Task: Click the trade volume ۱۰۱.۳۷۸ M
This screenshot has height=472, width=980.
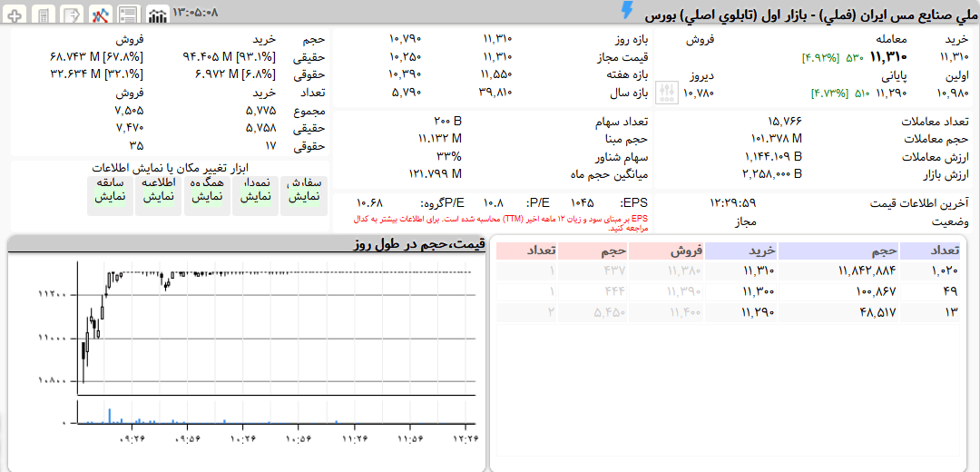Action: (x=776, y=139)
